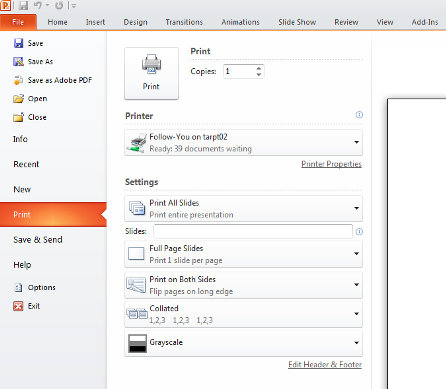Click the Save As icon

[x=18, y=62]
